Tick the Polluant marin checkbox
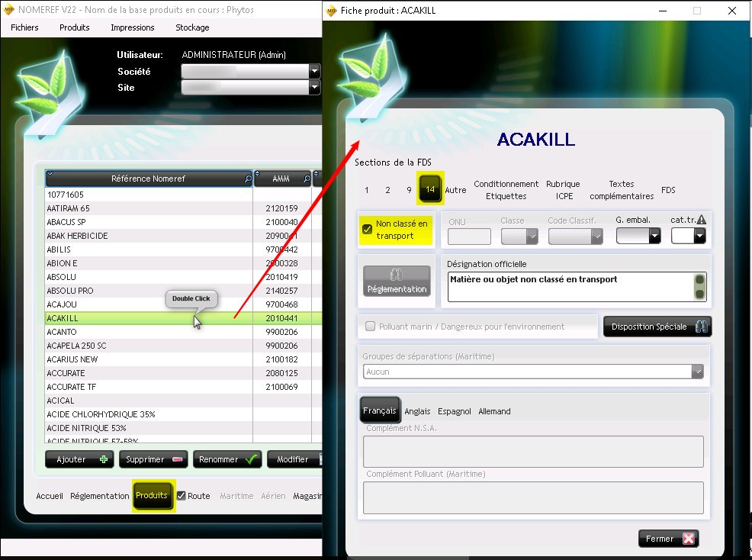The image size is (752, 560). pyautogui.click(x=371, y=327)
